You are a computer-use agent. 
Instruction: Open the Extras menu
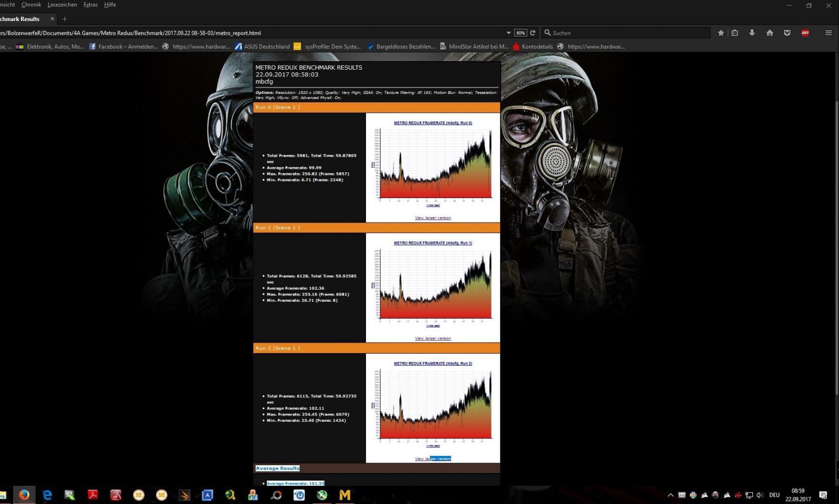[x=91, y=5]
